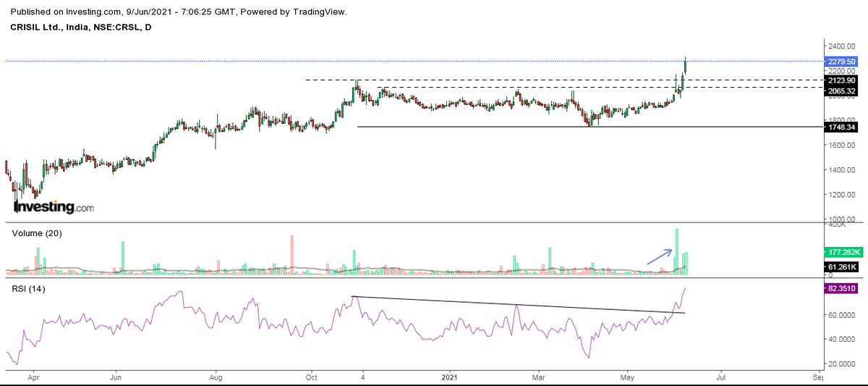Select the 1748.34 support price label
The width and height of the screenshot is (868, 386).
pyautogui.click(x=841, y=127)
